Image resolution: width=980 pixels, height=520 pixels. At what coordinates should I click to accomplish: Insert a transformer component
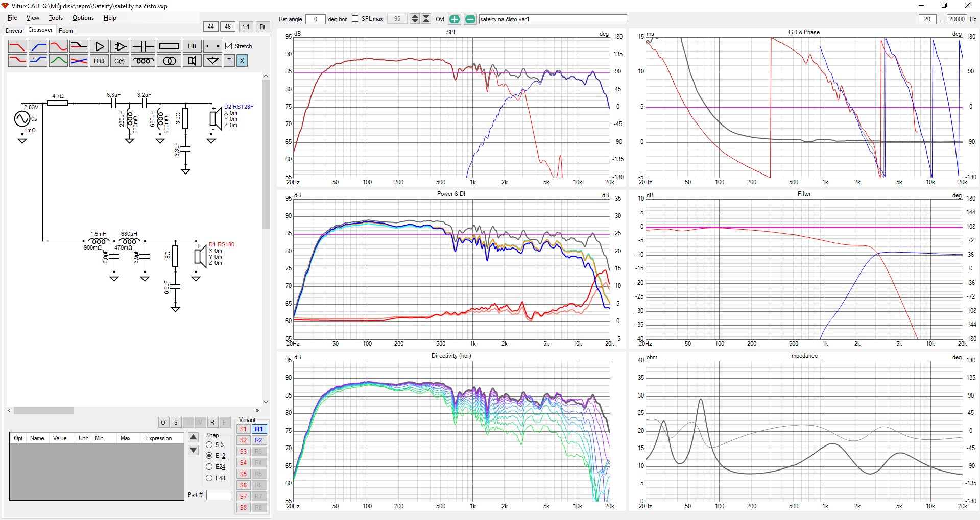click(169, 61)
